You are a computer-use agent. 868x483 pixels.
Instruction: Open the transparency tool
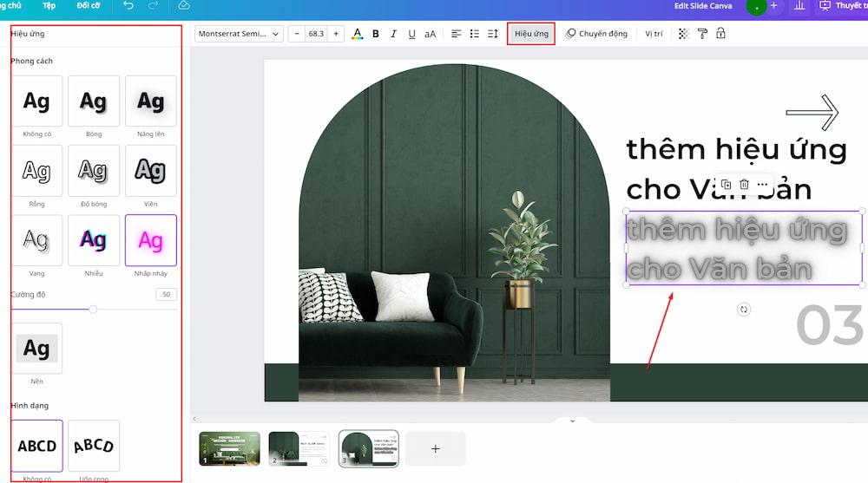(684, 34)
